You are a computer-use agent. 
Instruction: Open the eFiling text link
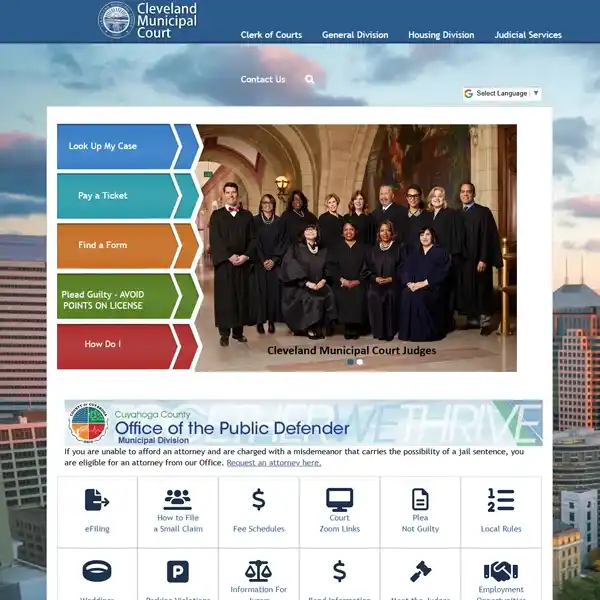click(97, 529)
